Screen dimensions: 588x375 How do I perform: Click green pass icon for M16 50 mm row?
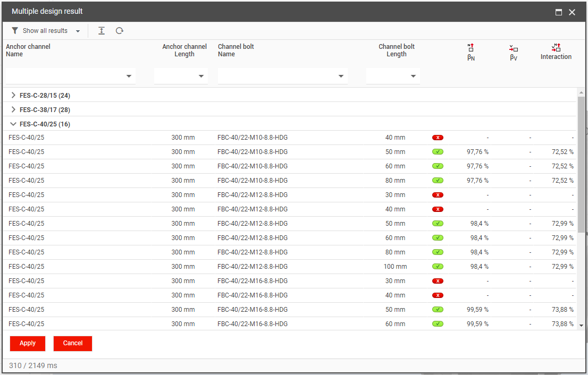click(438, 310)
